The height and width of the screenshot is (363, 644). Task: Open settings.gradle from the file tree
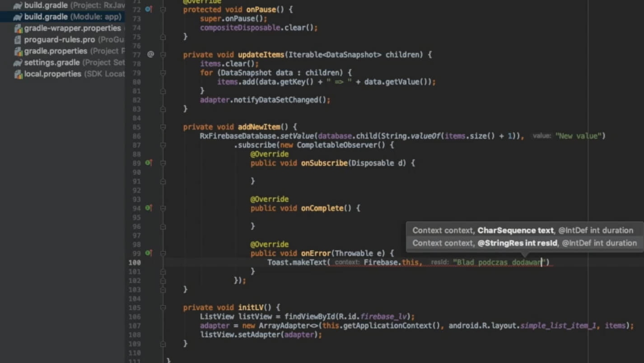pos(75,63)
